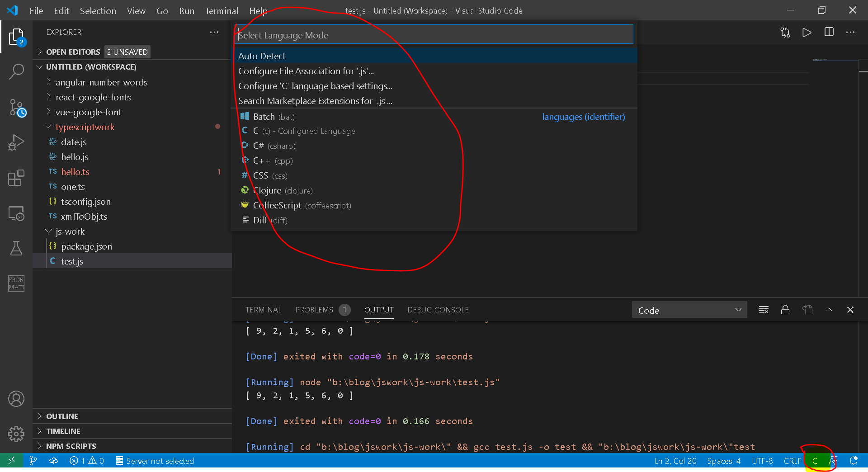The width and height of the screenshot is (868, 472).
Task: Toggle output scroll lock icon
Action: 785,310
